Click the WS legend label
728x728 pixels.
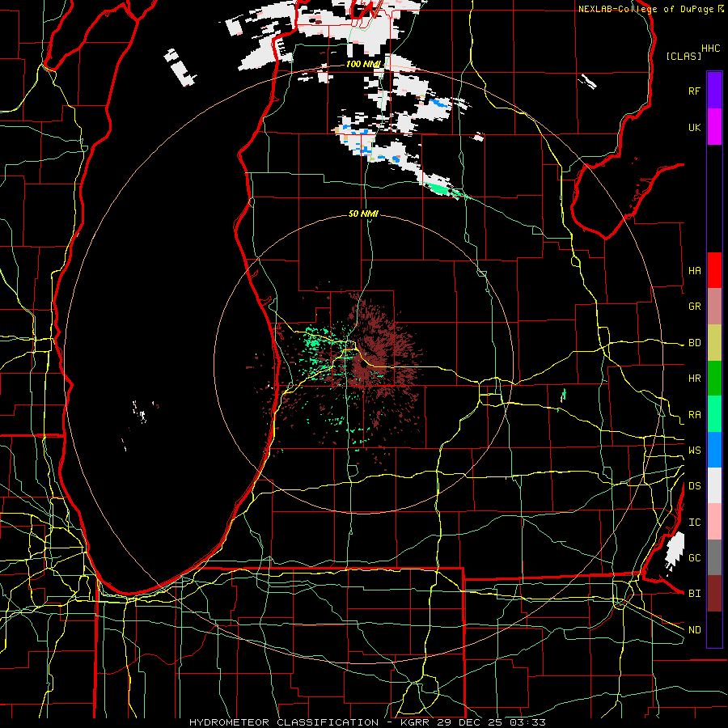pyautogui.click(x=694, y=451)
